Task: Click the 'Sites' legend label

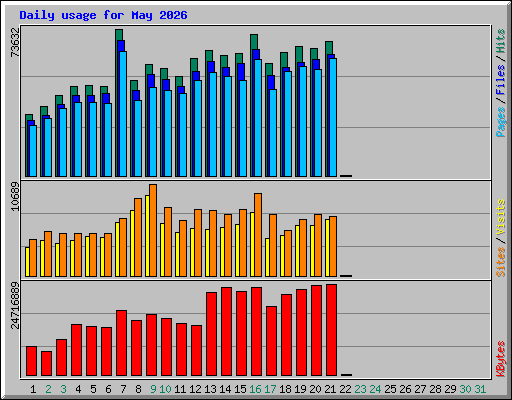Action: 501,262
